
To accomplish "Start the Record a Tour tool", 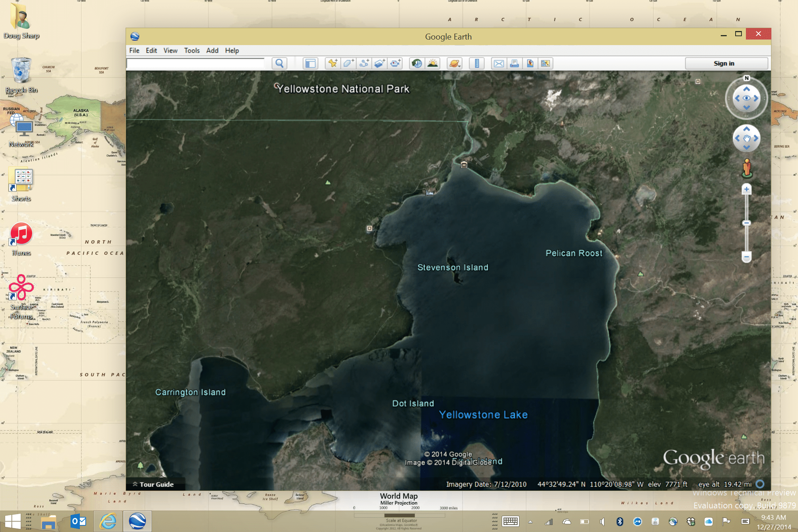I will (395, 64).
